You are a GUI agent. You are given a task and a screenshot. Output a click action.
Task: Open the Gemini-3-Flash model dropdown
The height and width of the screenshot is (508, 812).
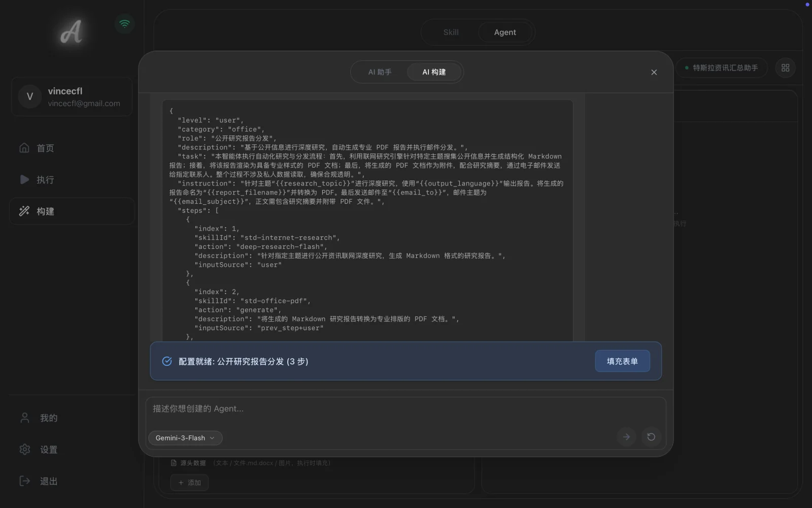185,438
